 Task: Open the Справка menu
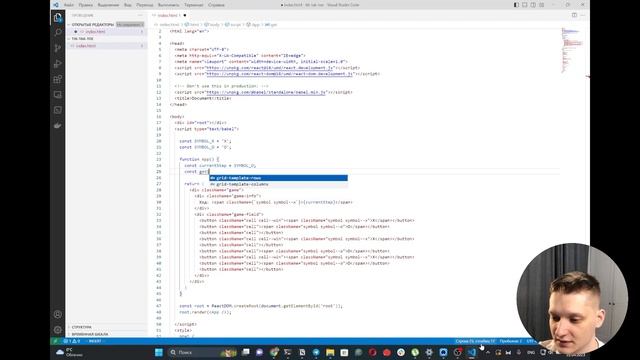pos(216,5)
